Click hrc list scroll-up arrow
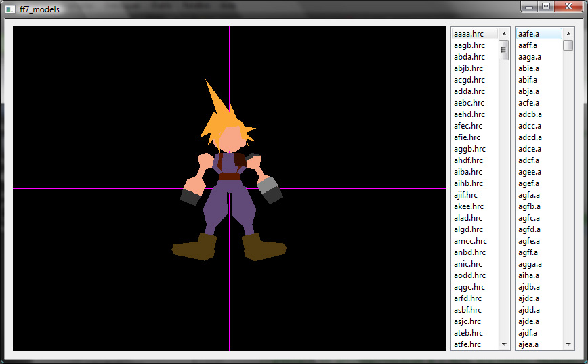 point(504,34)
